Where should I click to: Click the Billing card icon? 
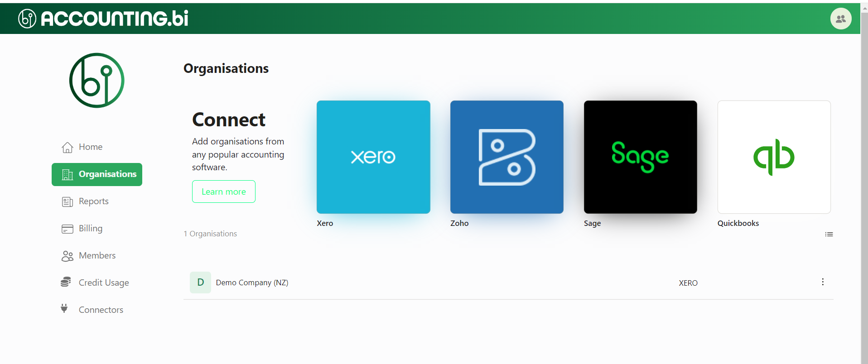coord(67,229)
